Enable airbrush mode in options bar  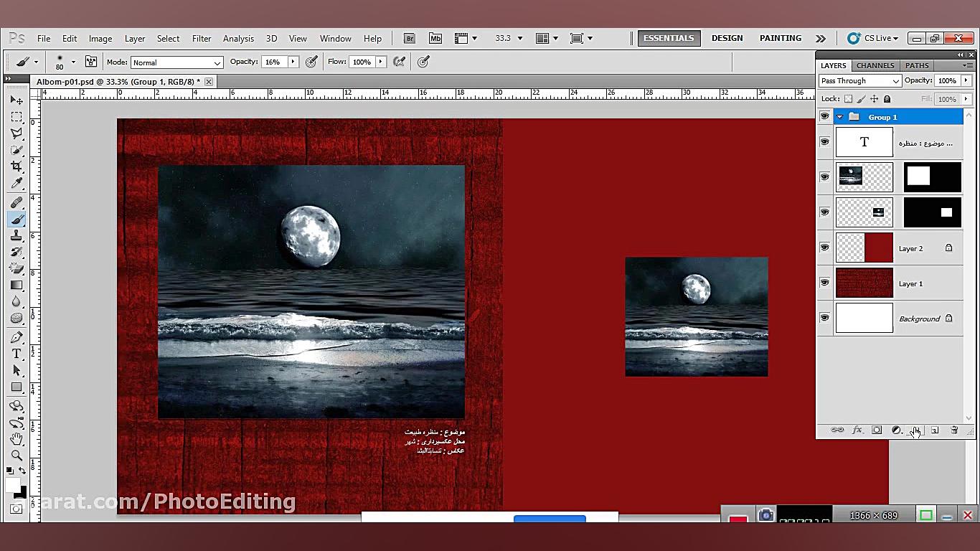pos(400,62)
